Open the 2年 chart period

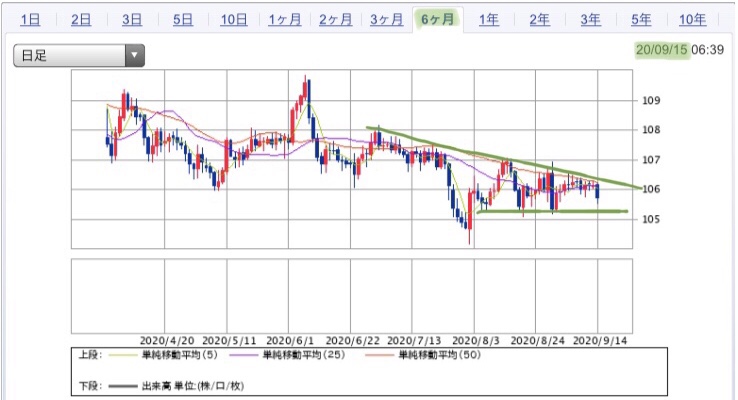click(539, 20)
